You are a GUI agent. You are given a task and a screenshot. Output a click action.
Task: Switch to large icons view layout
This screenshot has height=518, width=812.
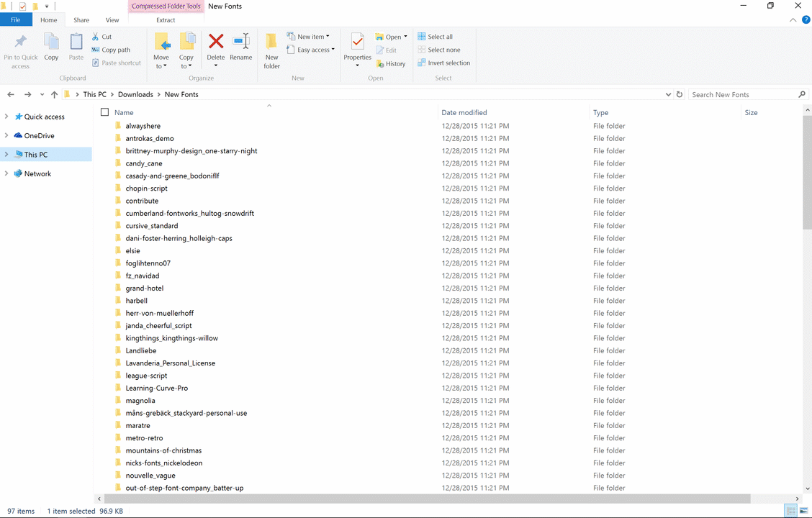tap(803, 511)
